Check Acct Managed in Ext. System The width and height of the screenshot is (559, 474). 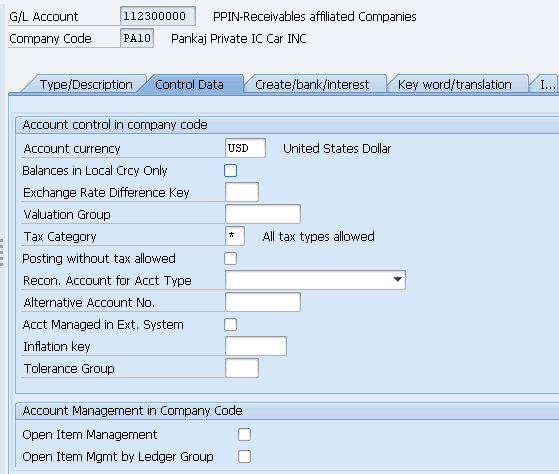pos(230,324)
